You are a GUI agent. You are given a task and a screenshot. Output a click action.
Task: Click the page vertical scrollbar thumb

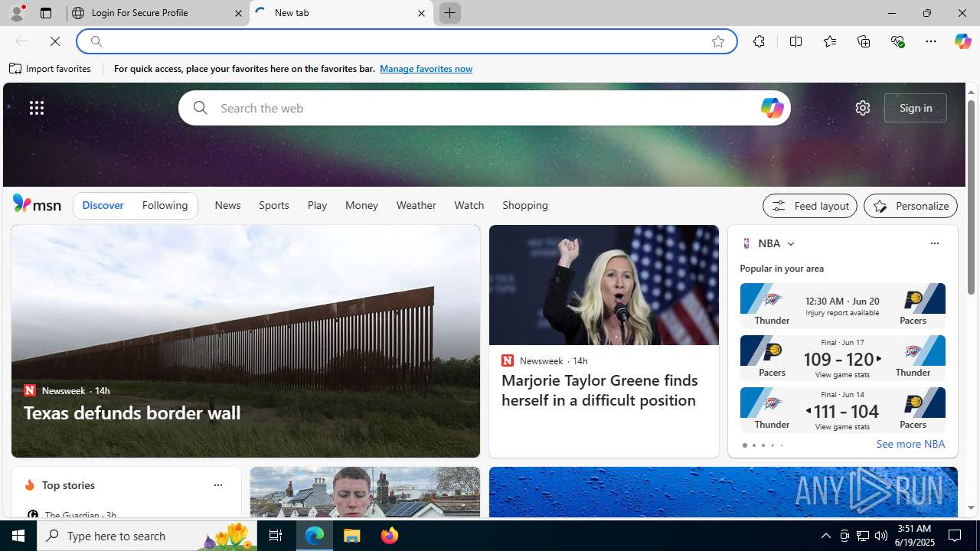[x=971, y=197]
